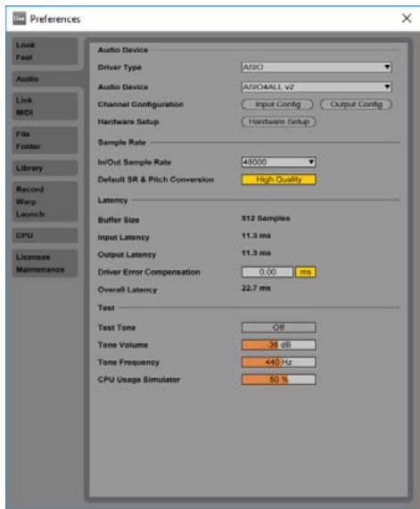Image resolution: width=420 pixels, height=509 pixels.
Task: Click the Output Latency label
Action: (x=127, y=255)
